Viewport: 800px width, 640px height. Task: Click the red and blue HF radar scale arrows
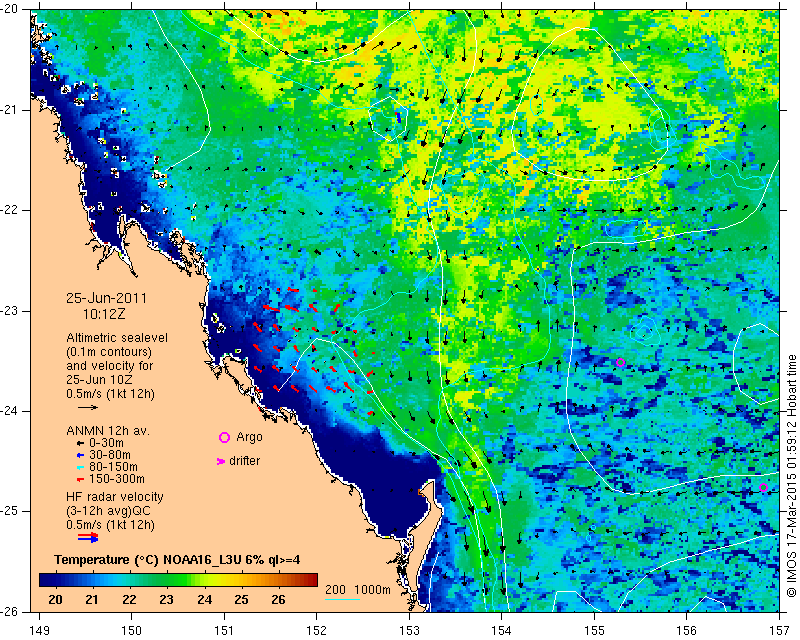click(88, 537)
